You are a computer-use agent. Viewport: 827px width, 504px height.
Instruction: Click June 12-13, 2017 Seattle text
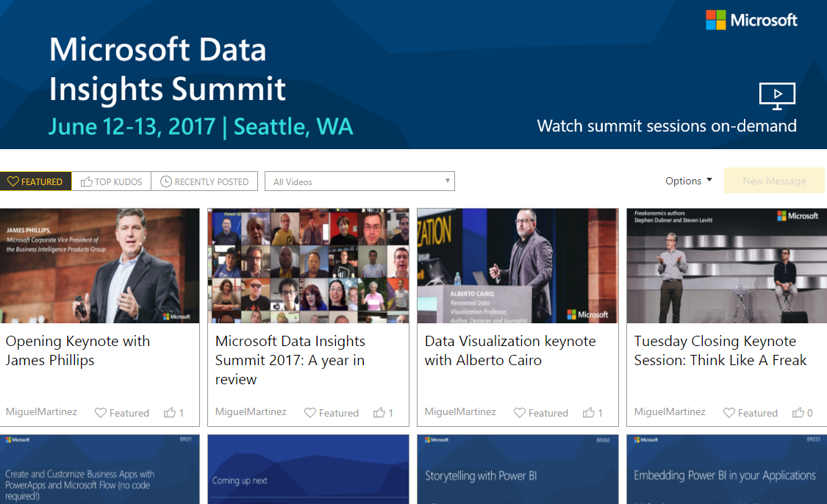tap(201, 127)
